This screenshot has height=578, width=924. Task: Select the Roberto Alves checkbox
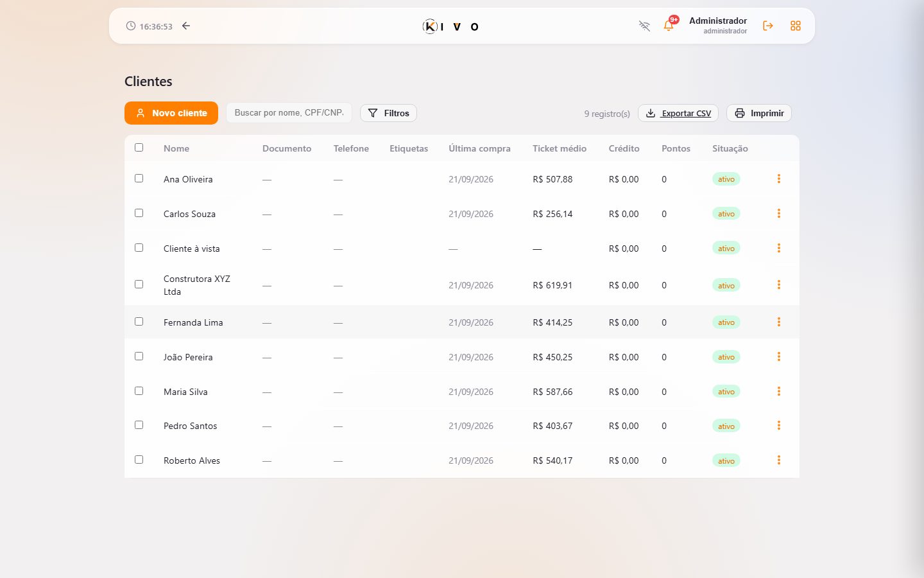point(139,459)
